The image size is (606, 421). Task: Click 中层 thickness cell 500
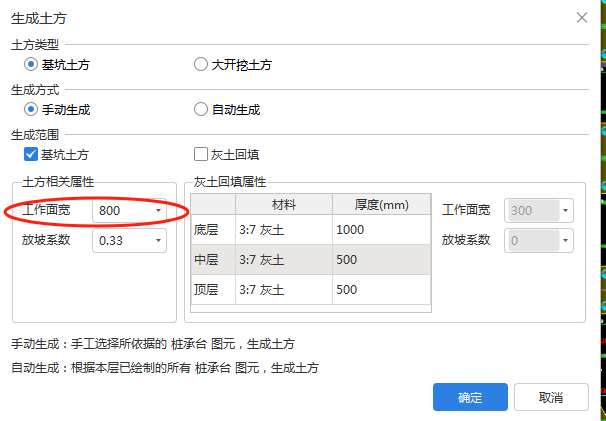click(381, 260)
